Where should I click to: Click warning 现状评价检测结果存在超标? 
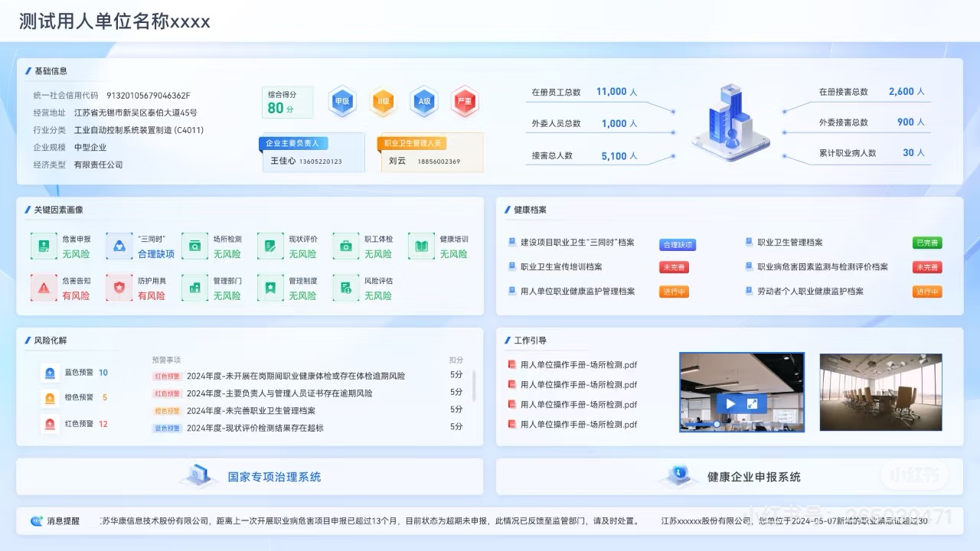255,429
